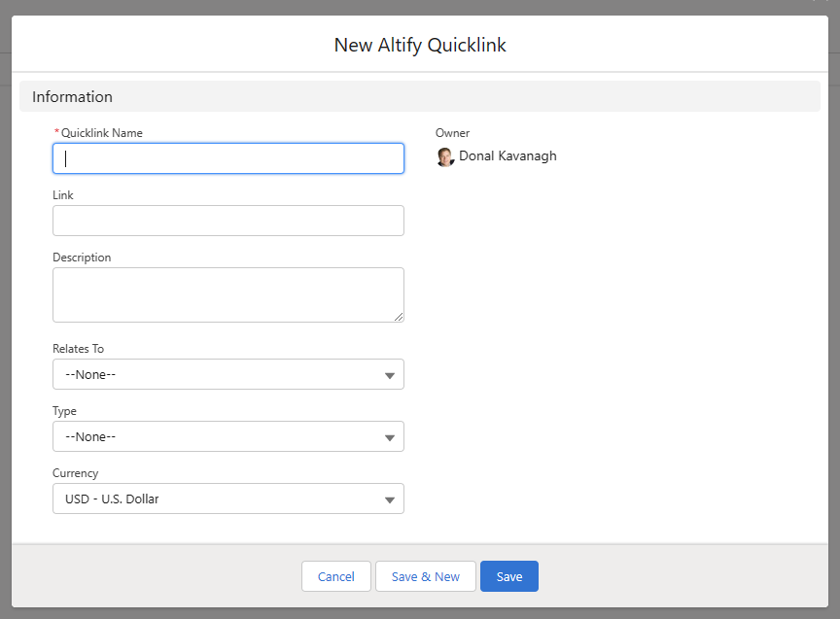Click the Type field label

click(64, 411)
